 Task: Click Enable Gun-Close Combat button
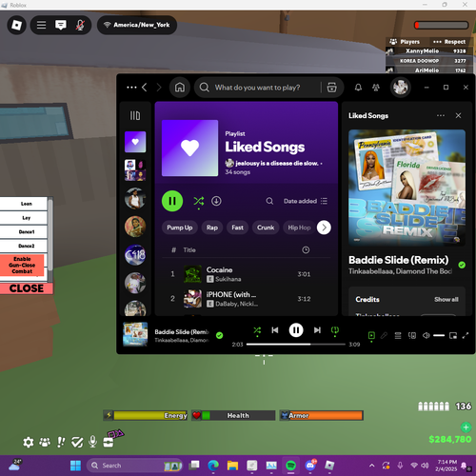click(22, 265)
